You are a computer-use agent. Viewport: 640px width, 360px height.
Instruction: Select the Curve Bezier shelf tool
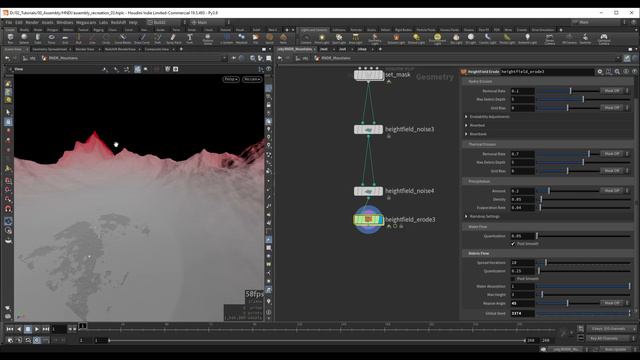[x=122, y=38]
